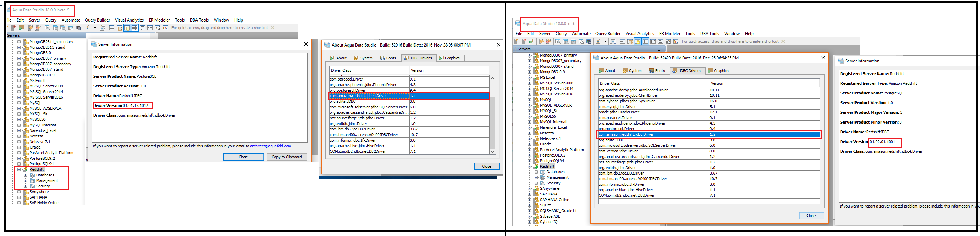Switch to the Graphics tab in rc-6 About dialog
980x236 pixels.
(x=718, y=71)
